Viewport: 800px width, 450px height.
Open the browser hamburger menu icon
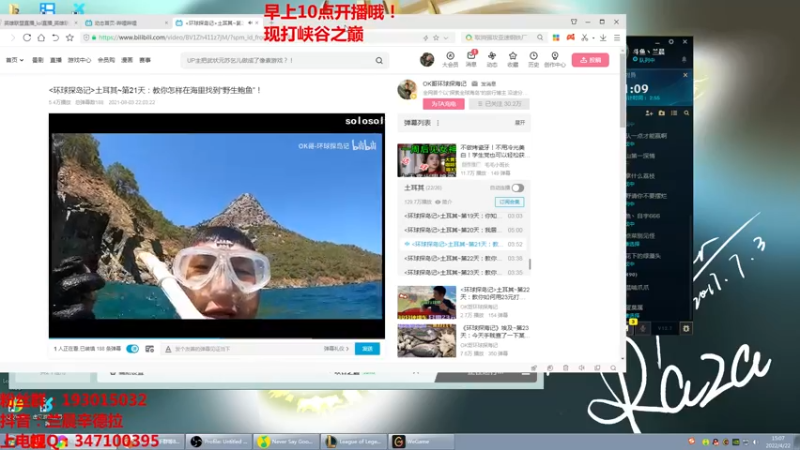[617, 37]
